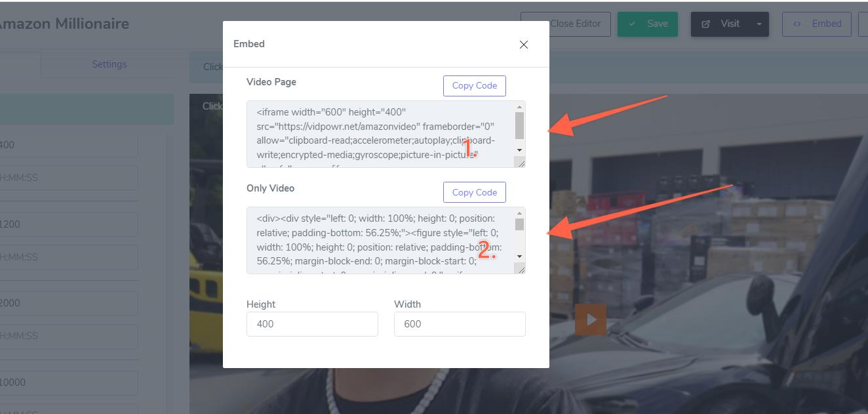The height and width of the screenshot is (414, 868).
Task: Click the Video Page code box scrollbar thumb
Action: coord(519,125)
